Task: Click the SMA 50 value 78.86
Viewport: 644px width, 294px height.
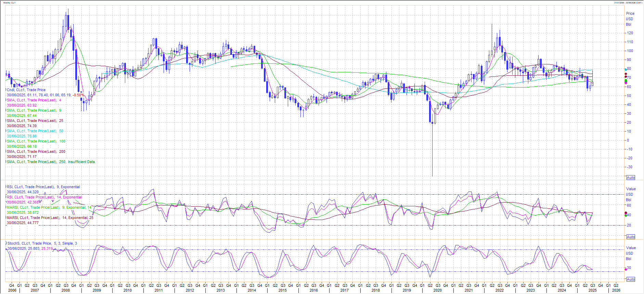Action: [x=31, y=136]
